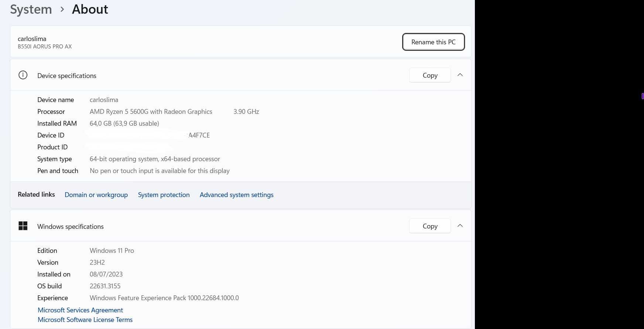Click the Windows specifications header text
644x329 pixels.
[x=71, y=227]
